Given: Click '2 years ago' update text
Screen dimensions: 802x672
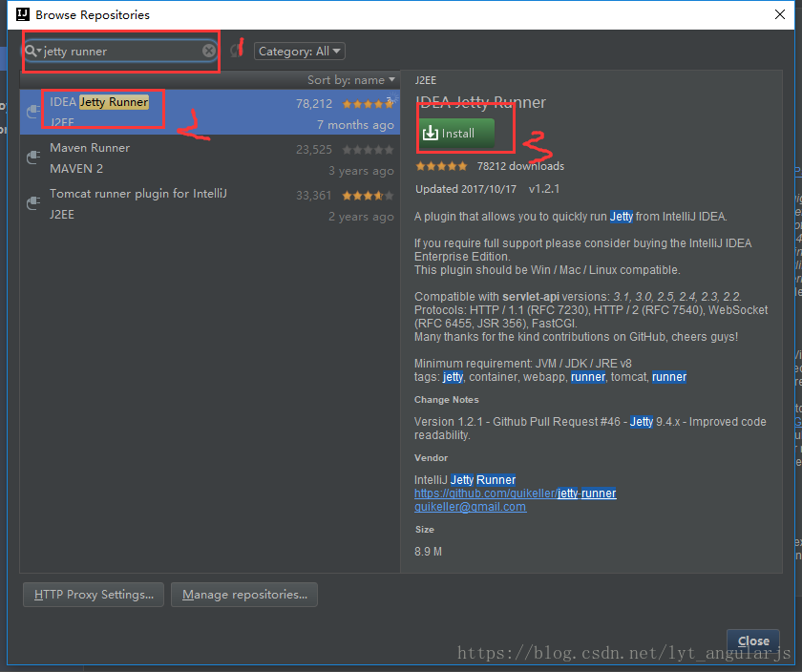Looking at the screenshot, I should tap(361, 217).
